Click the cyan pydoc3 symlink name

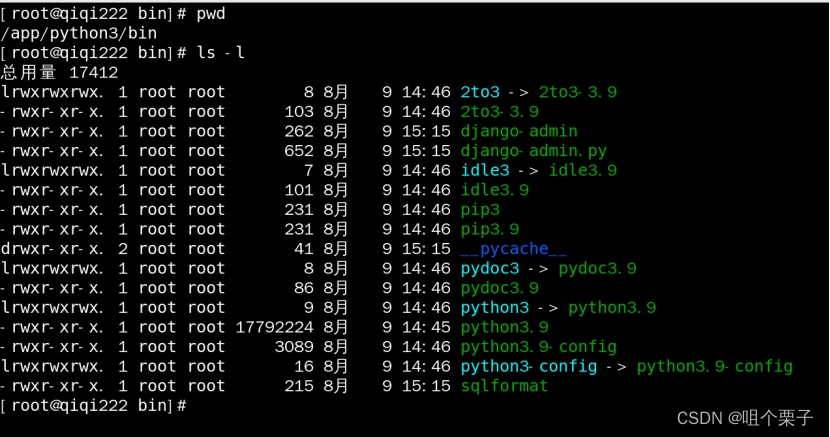click(x=490, y=268)
